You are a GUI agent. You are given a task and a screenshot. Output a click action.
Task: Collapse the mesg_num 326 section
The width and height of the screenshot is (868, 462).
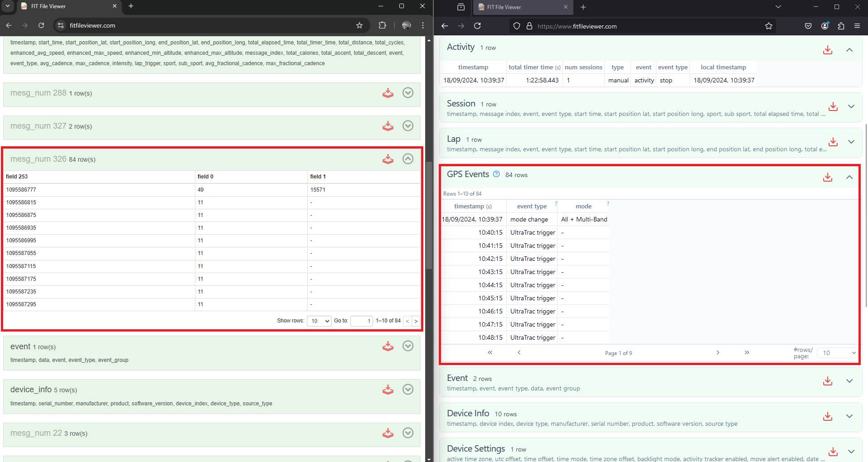point(408,159)
